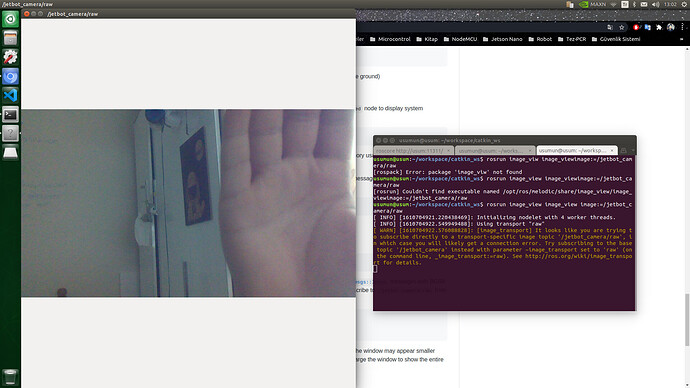Open the Robot bookmarks folder

point(540,39)
